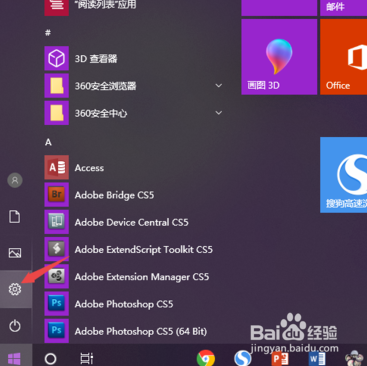
Task: Open Word from the taskbar
Action: coord(317,359)
